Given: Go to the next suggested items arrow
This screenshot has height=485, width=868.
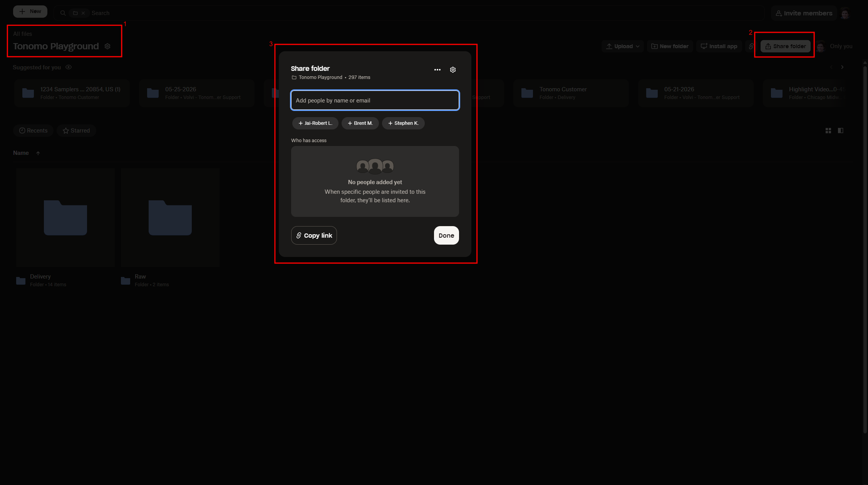Looking at the screenshot, I should click(842, 67).
